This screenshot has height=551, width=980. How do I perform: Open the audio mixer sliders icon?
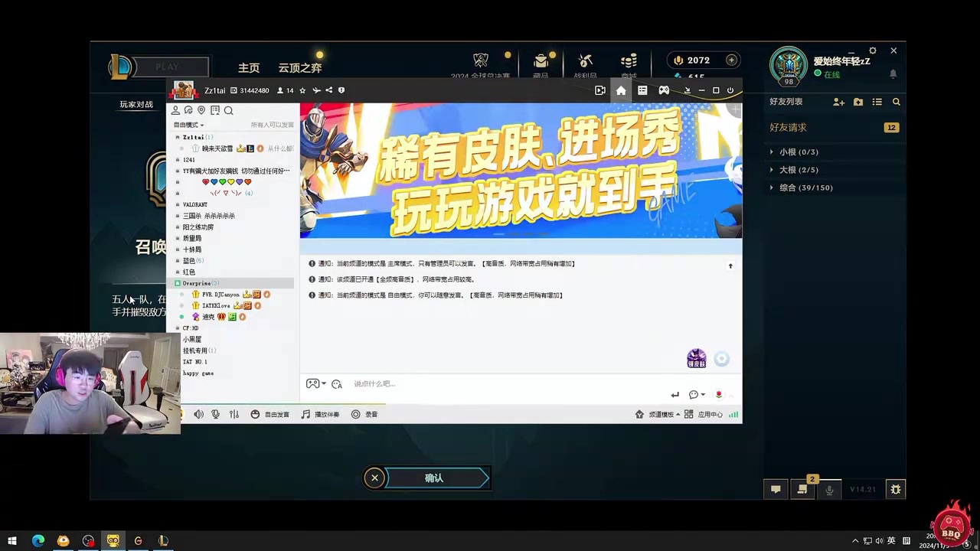234,414
